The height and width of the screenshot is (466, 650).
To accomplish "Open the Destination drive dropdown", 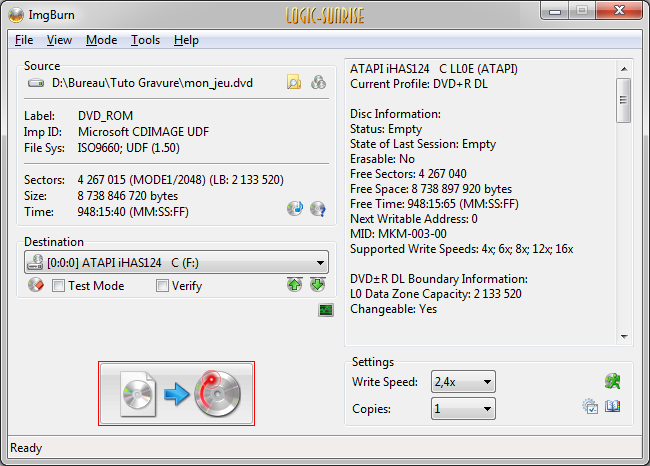I will tap(177, 262).
